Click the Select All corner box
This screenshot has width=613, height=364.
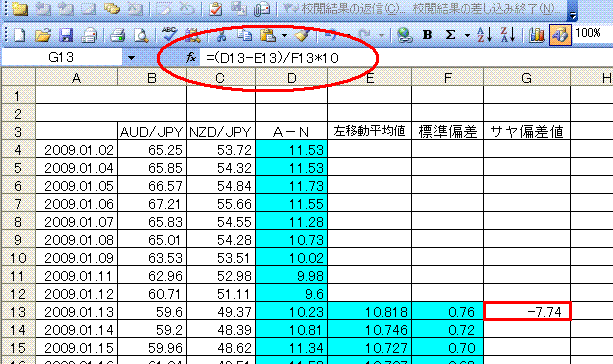(x=19, y=77)
